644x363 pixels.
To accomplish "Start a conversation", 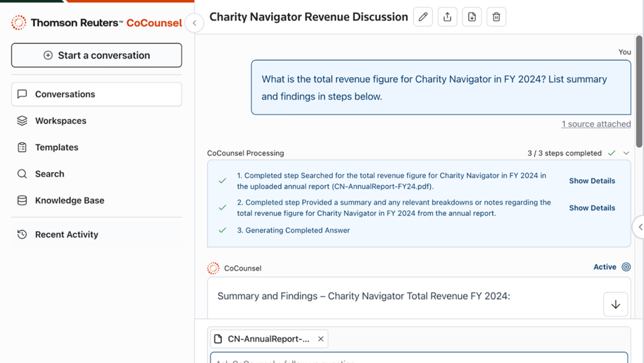I will tap(97, 55).
